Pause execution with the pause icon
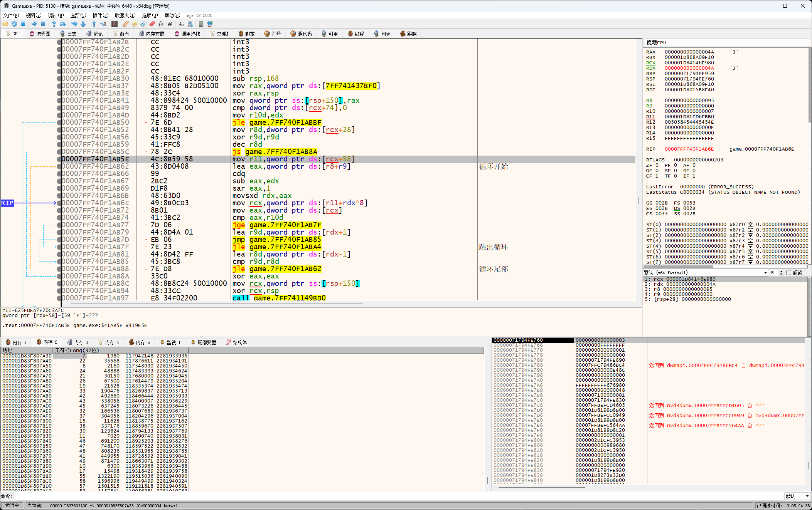Viewport: 812px width, 510px height. [x=43, y=24]
